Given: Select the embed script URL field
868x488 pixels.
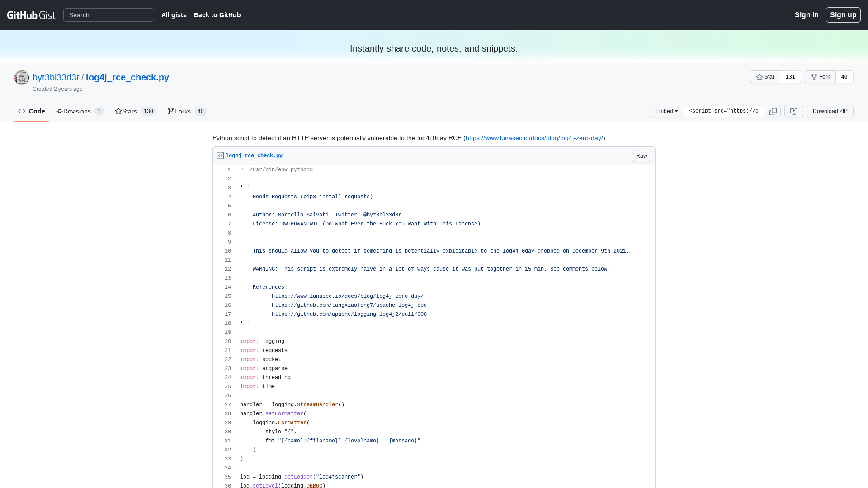Looking at the screenshot, I should click(723, 111).
